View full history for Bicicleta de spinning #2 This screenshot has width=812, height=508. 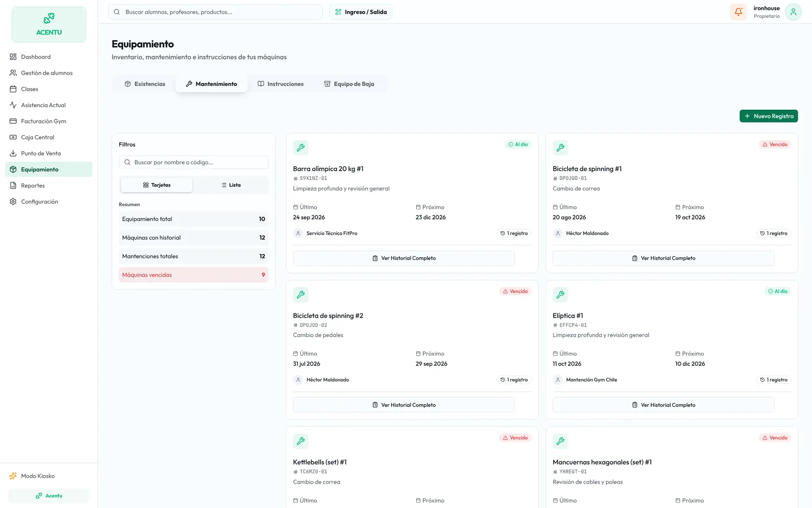point(404,405)
